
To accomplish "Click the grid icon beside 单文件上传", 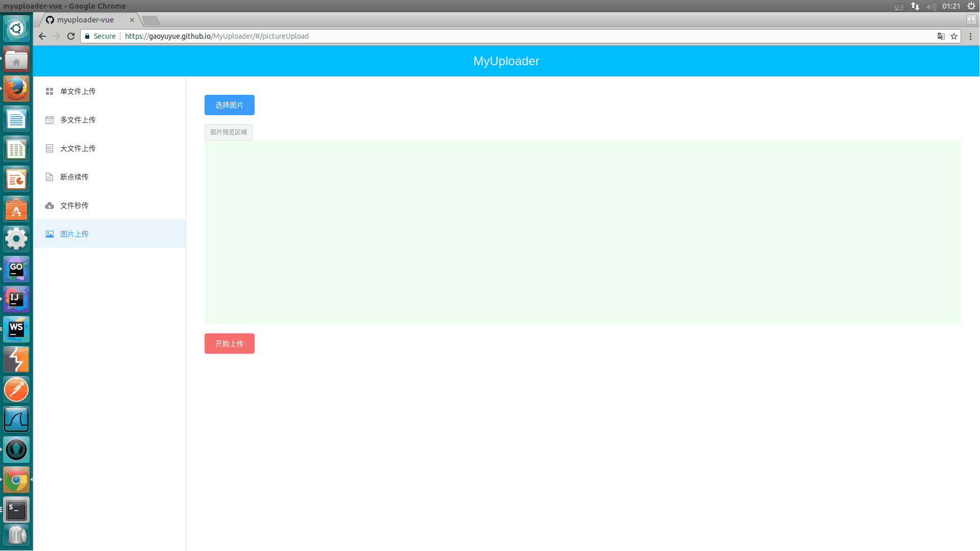I will [x=49, y=91].
